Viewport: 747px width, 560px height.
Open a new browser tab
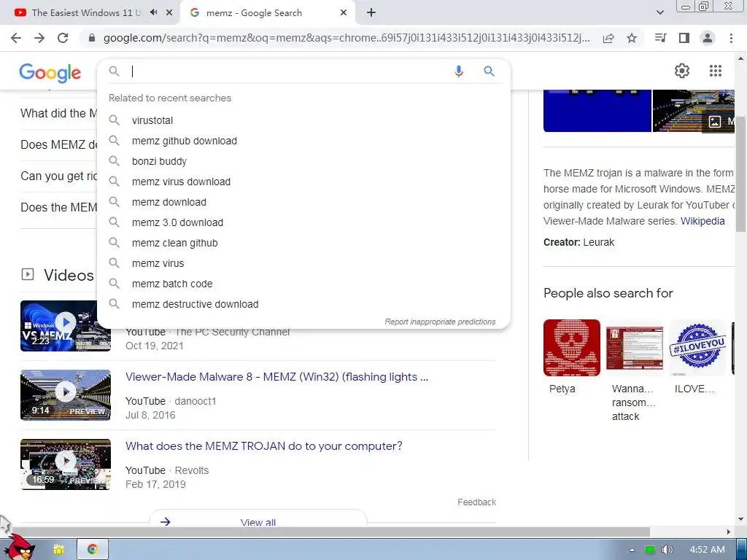(x=371, y=13)
